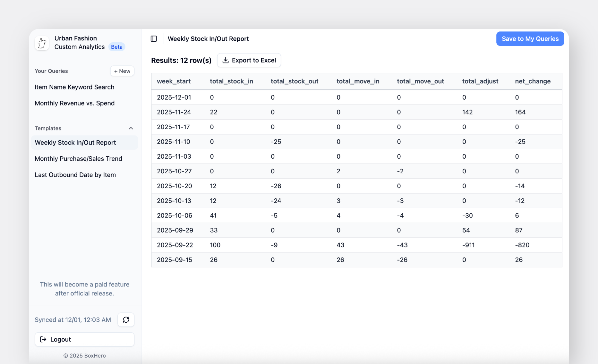Click the logout arrow icon
Image resolution: width=598 pixels, height=364 pixels.
coord(43,339)
